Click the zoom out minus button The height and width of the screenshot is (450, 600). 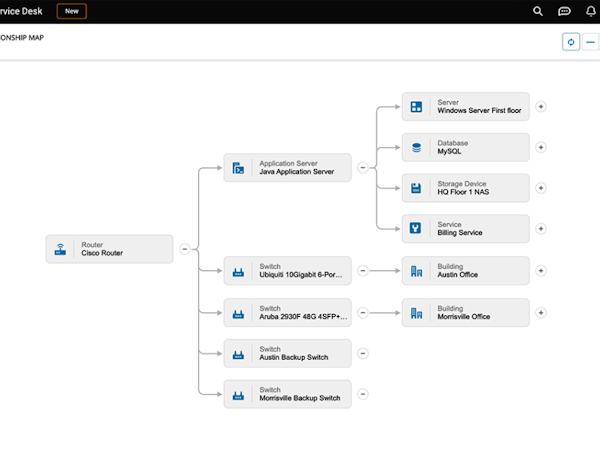(591, 42)
